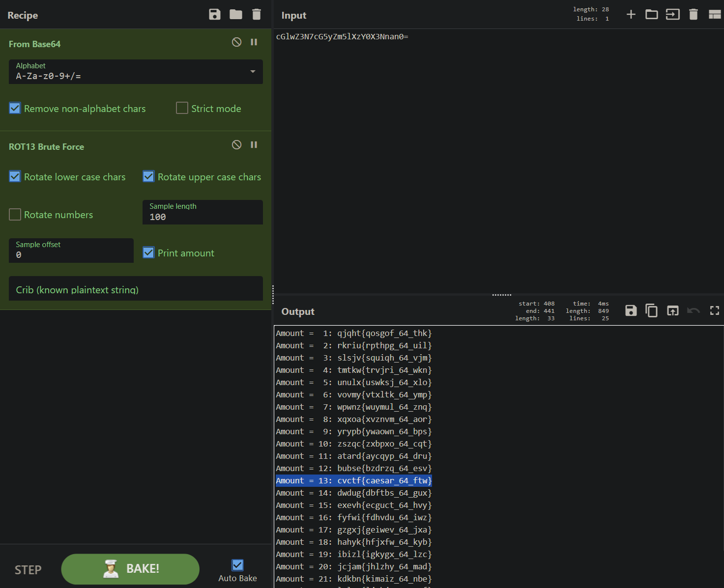724x588 pixels.
Task: Set breakpoint on ROT13 Brute Force
Action: pos(254,145)
